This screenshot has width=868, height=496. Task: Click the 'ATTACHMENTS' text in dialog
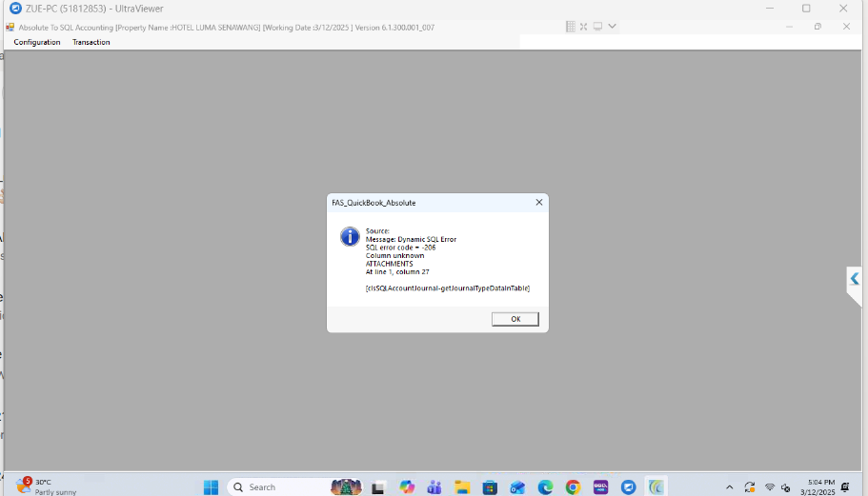pos(389,264)
